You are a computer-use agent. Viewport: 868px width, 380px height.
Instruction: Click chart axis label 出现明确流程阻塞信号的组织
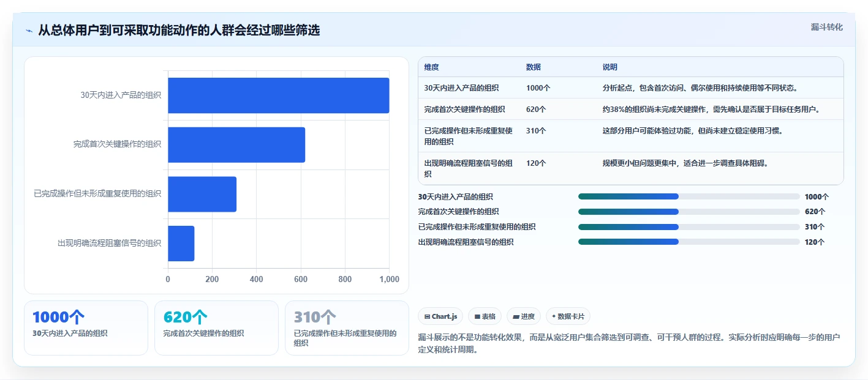109,243
